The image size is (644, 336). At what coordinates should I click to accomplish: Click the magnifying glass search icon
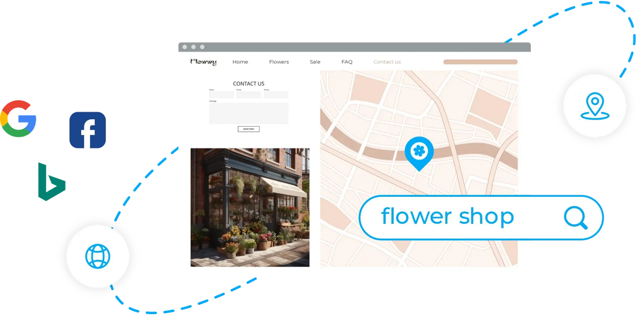576,218
